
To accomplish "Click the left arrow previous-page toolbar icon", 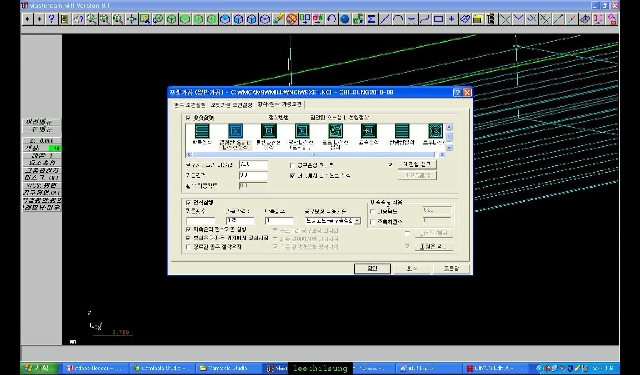I will [27, 19].
